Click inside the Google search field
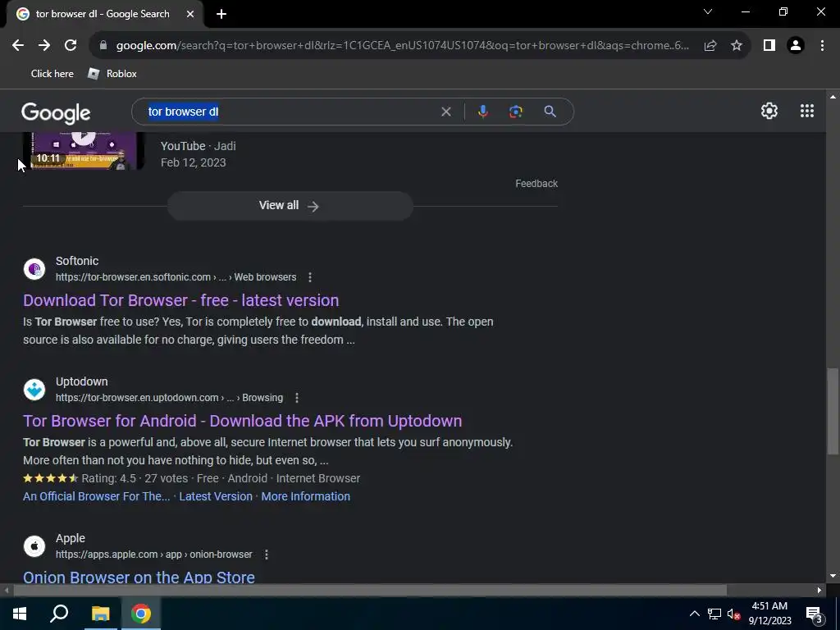Viewport: 840px width, 630px height. click(x=290, y=112)
